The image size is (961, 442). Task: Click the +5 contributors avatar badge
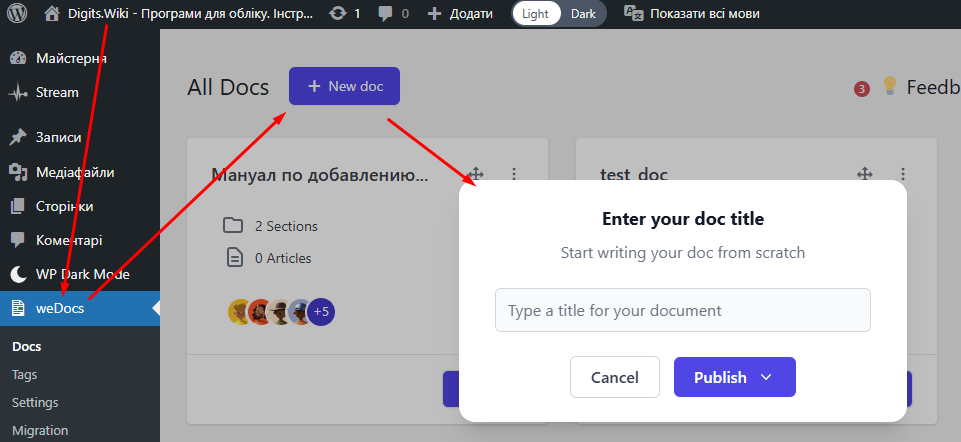321,312
